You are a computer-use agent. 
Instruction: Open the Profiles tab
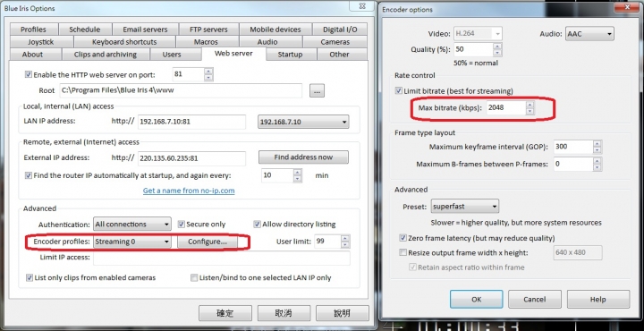click(x=33, y=30)
